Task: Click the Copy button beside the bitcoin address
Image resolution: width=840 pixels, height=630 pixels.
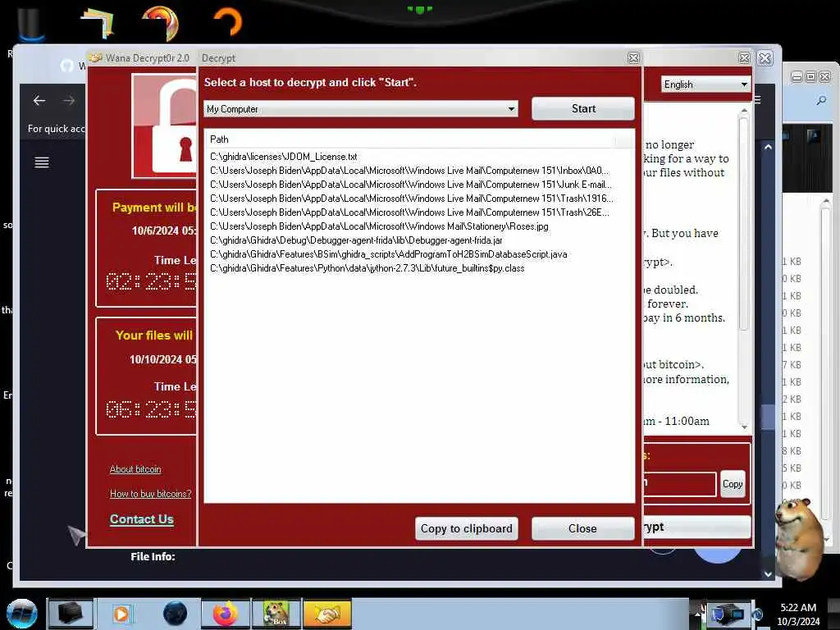Action: [x=733, y=484]
